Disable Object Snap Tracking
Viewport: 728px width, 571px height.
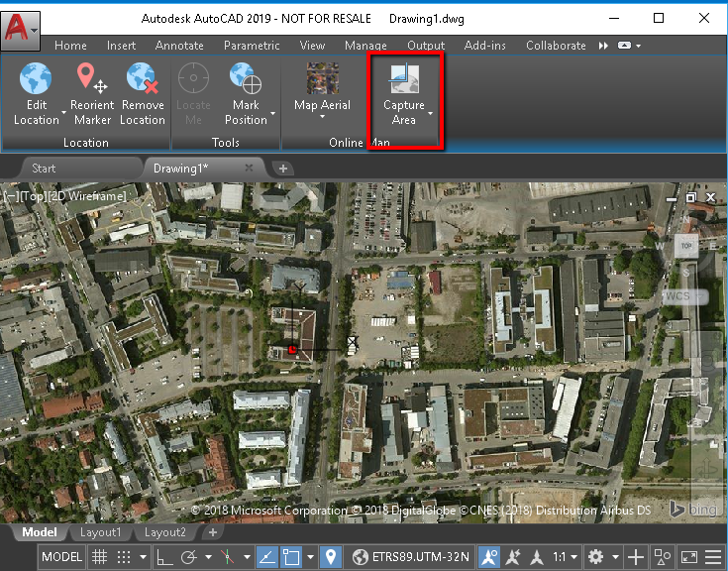267,556
